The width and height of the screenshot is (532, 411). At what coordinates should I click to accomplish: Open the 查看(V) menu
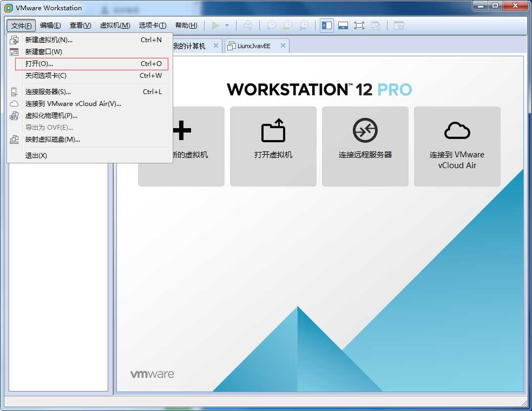(x=80, y=25)
